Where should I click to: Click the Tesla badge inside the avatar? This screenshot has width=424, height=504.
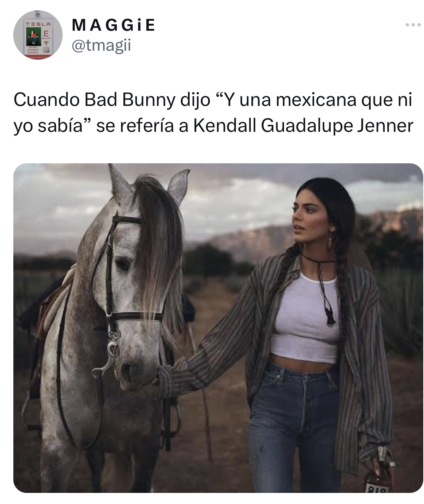[x=37, y=36]
